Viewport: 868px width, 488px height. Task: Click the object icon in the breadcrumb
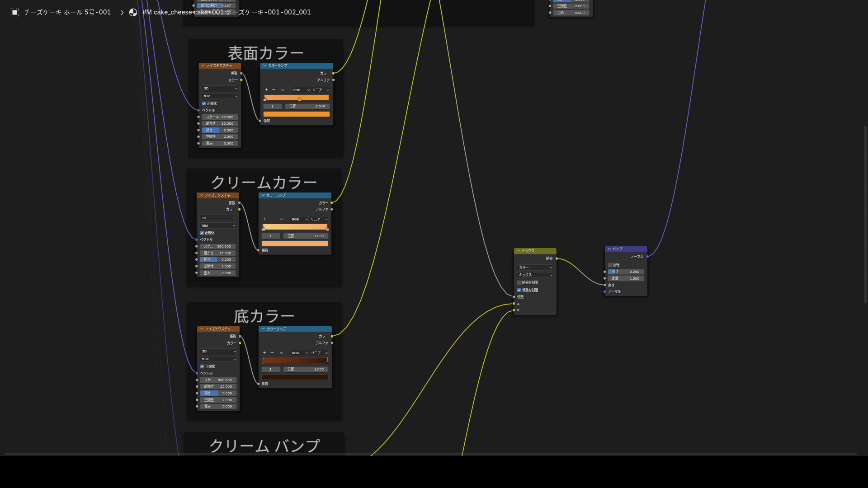(14, 12)
